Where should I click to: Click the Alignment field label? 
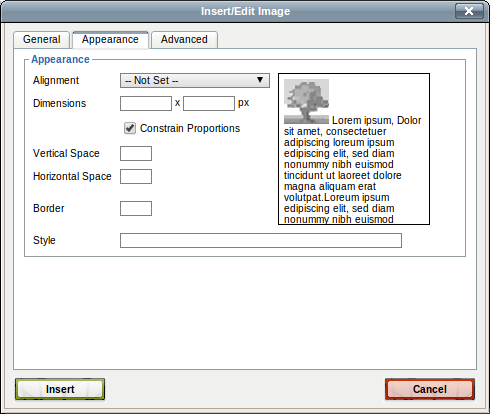pyautogui.click(x=56, y=80)
